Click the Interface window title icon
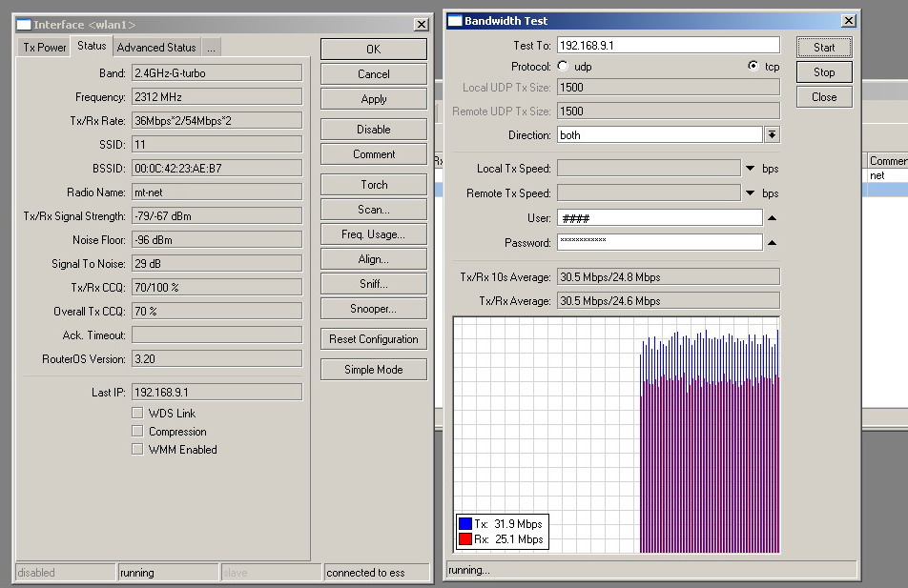908x588 pixels. pyautogui.click(x=23, y=25)
